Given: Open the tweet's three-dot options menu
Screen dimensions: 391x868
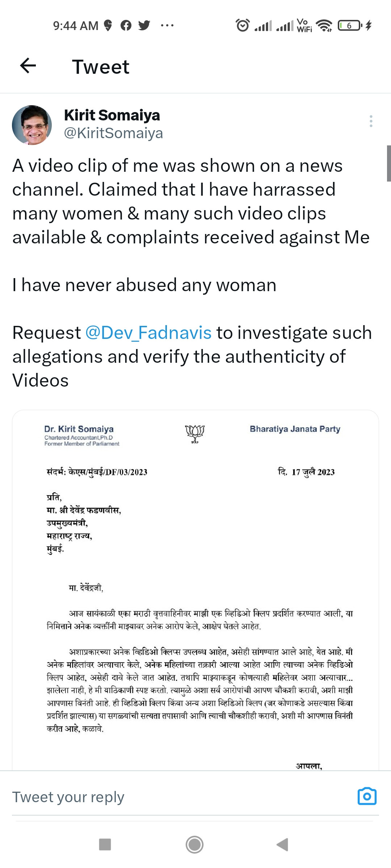Looking at the screenshot, I should coord(371,121).
